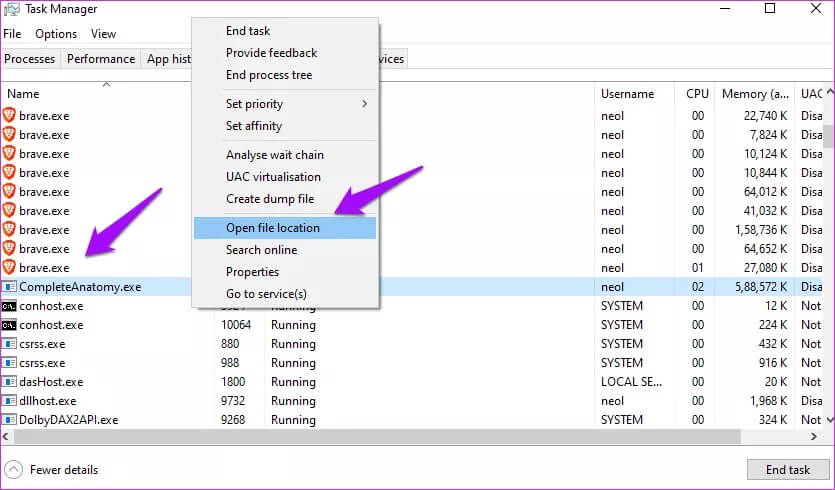
Task: Select Provide feedback from the context menu
Action: pyautogui.click(x=272, y=53)
